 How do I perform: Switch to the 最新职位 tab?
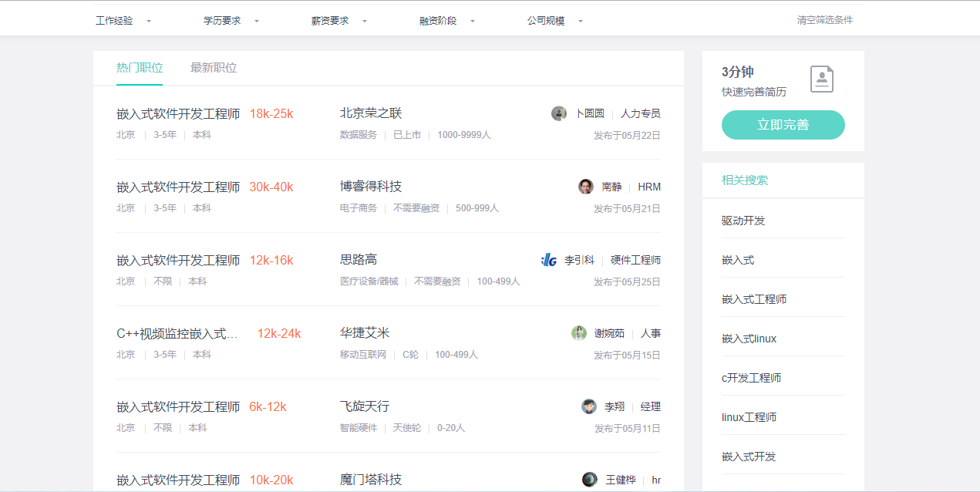[x=214, y=68]
